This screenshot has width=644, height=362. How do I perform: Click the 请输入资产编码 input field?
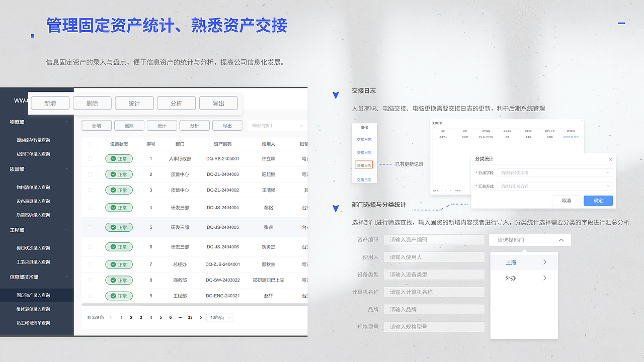tap(434, 240)
